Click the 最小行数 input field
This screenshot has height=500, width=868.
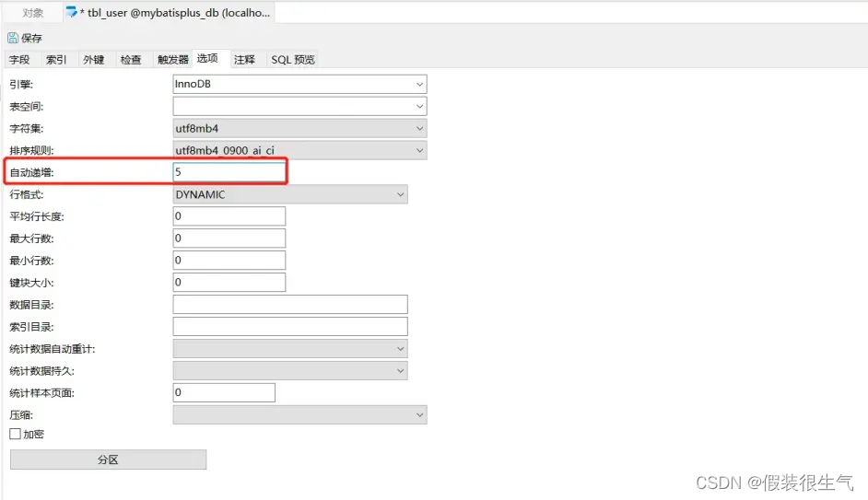pyautogui.click(x=229, y=260)
